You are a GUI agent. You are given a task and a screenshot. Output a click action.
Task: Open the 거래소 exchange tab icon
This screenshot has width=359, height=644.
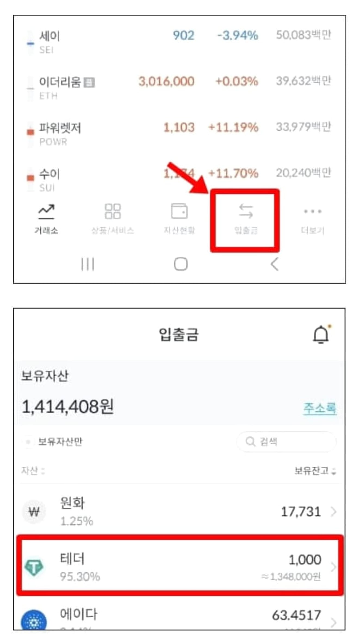[x=46, y=212]
